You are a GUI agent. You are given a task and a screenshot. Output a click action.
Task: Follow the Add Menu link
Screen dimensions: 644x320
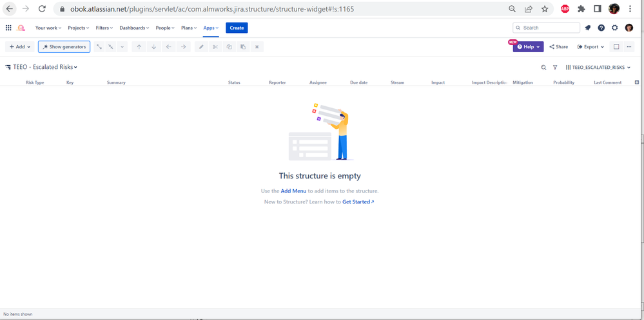[294, 191]
